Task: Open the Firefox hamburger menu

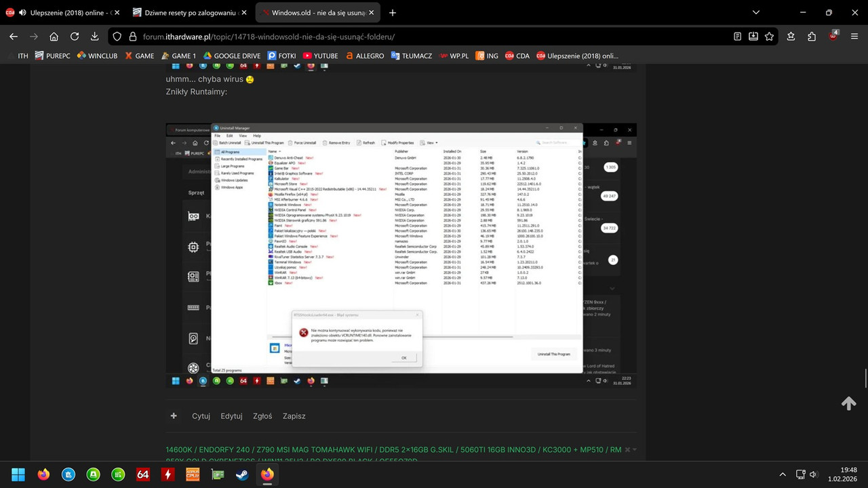Action: [x=854, y=37]
